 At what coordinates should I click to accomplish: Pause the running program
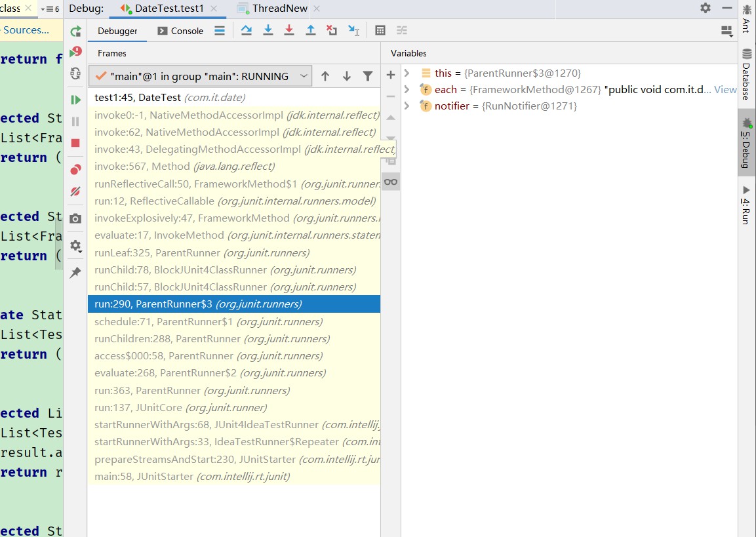[x=75, y=122]
